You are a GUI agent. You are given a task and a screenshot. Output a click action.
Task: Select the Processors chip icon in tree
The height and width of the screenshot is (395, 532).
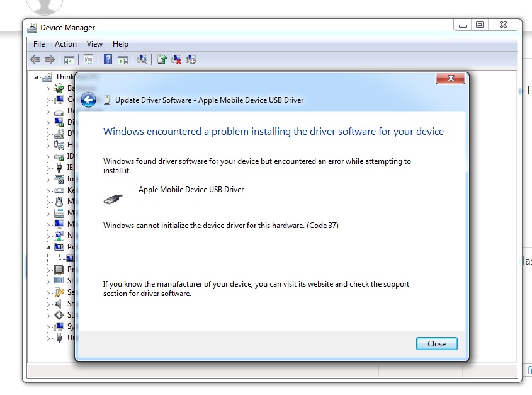(x=59, y=270)
